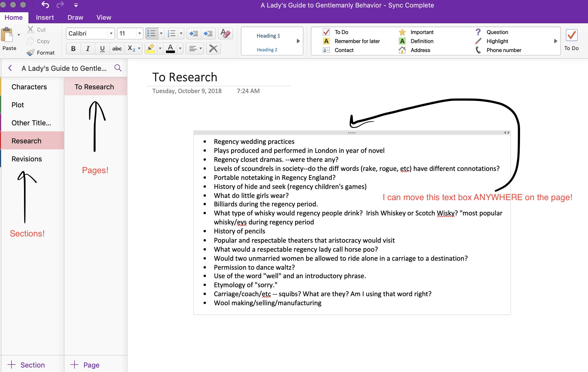
Task: Toggle bold formatting
Action: pos(73,48)
